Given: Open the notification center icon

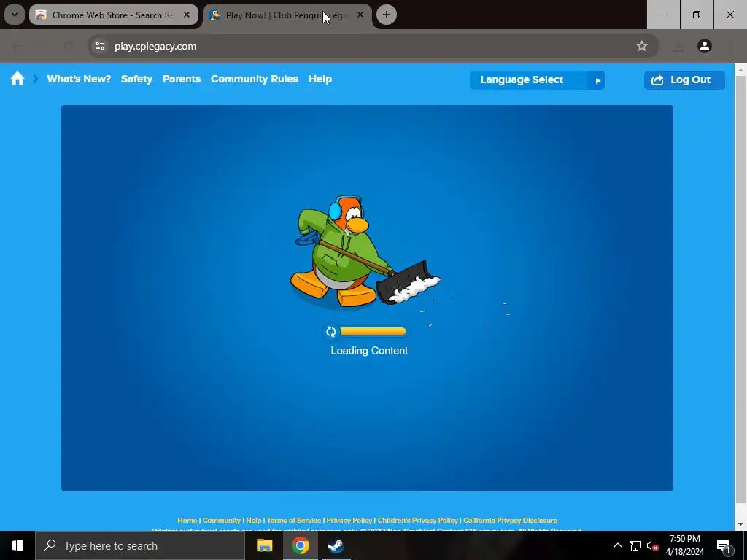Looking at the screenshot, I should [x=724, y=545].
